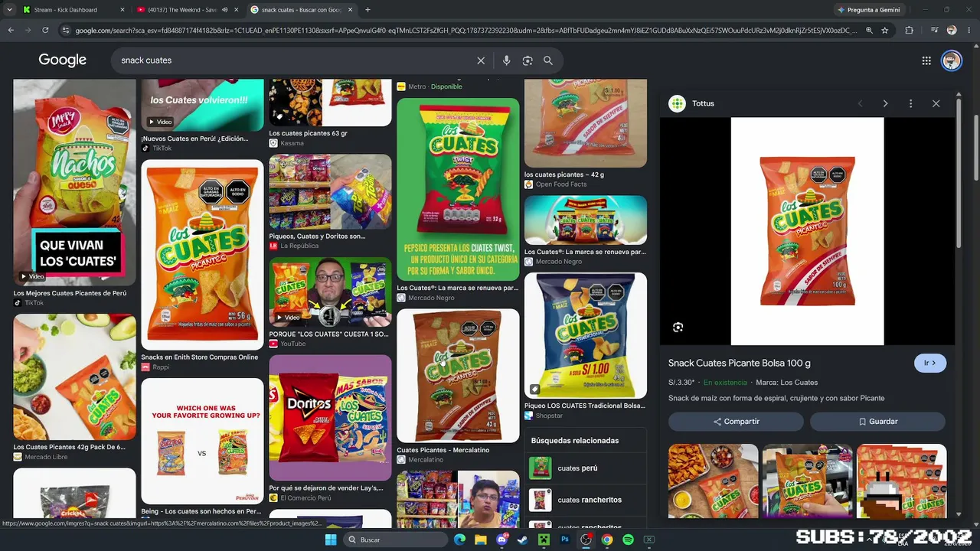Screen dimensions: 980x551
Task: Open OBS Studio from taskbar
Action: [586, 540]
